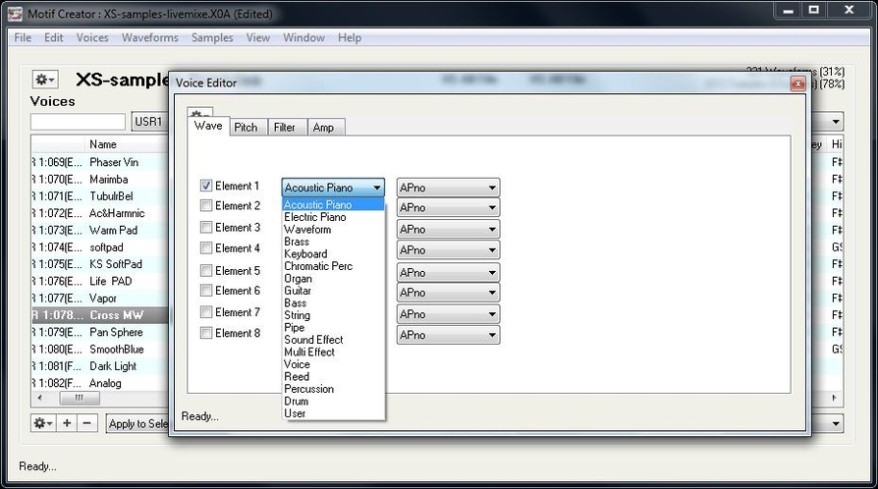Open the APno waveform dropdown for Element 6
Viewport: 878px width, 489px height.
coord(448,292)
